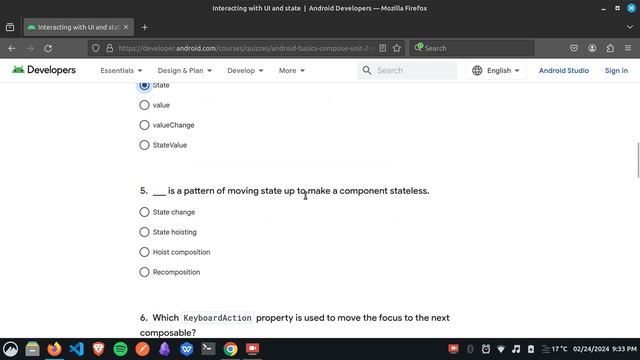Screen dimensions: 640x360
Task: Select the 'State' radio option
Action: (x=144, y=85)
